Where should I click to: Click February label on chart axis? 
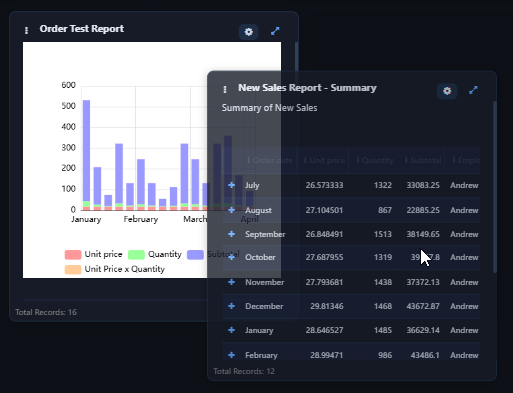(x=141, y=219)
